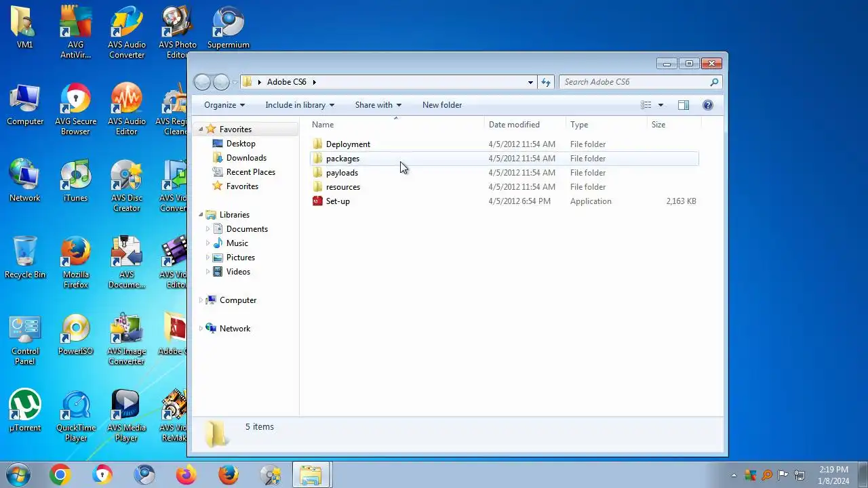This screenshot has height=488, width=868.
Task: Go to Desktop in Favorites
Action: pyautogui.click(x=241, y=144)
